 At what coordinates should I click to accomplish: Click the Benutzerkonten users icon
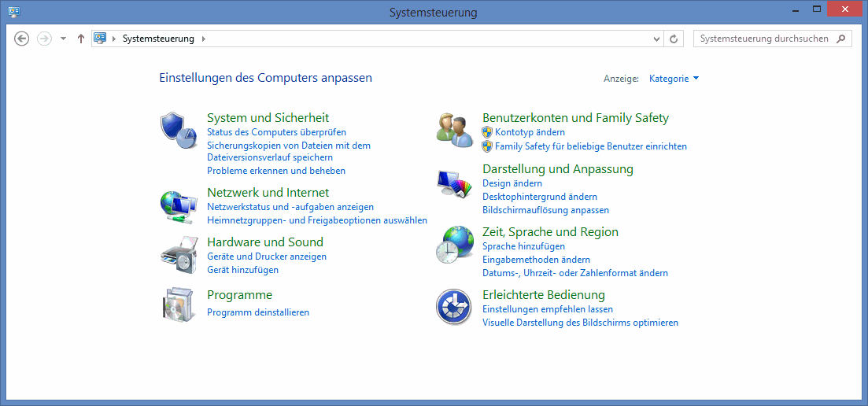tap(454, 130)
